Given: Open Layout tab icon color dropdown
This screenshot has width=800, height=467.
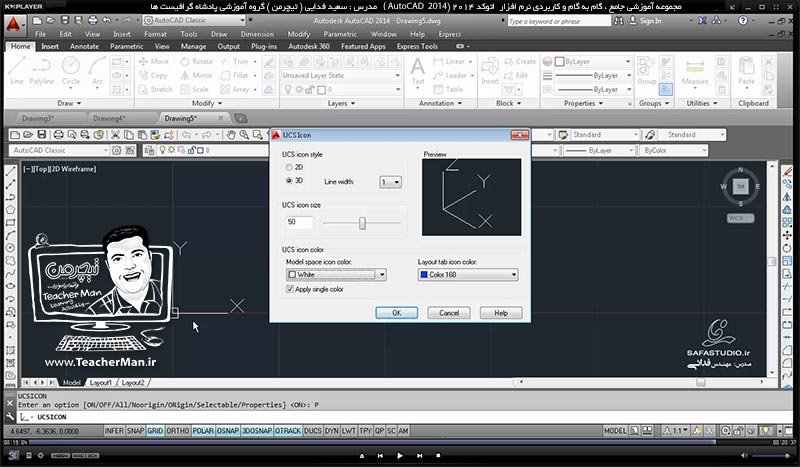Looking at the screenshot, I should pos(468,275).
